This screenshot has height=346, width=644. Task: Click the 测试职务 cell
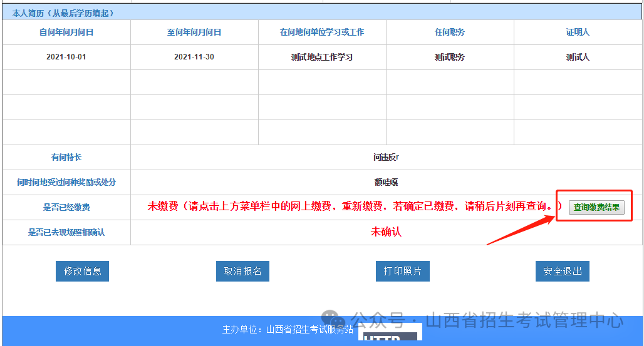click(x=450, y=57)
